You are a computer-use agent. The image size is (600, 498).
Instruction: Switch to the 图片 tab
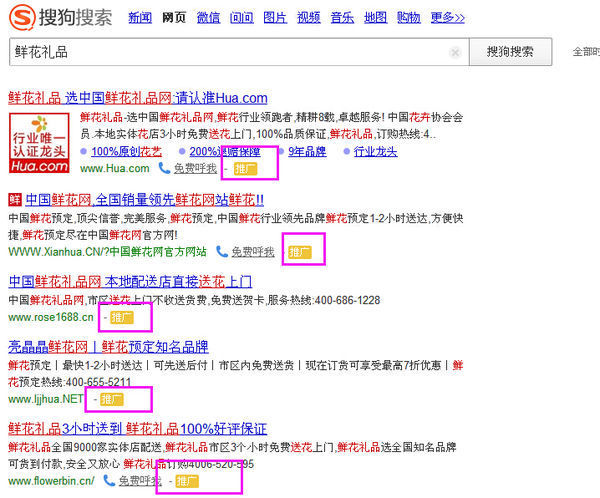275,18
